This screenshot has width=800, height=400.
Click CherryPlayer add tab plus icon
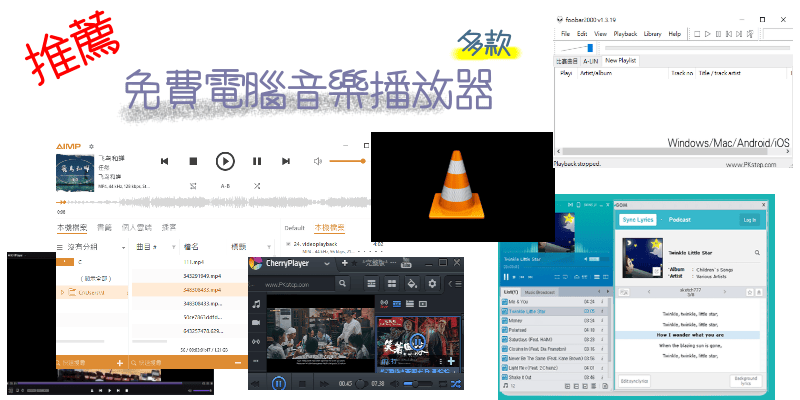coord(344,263)
